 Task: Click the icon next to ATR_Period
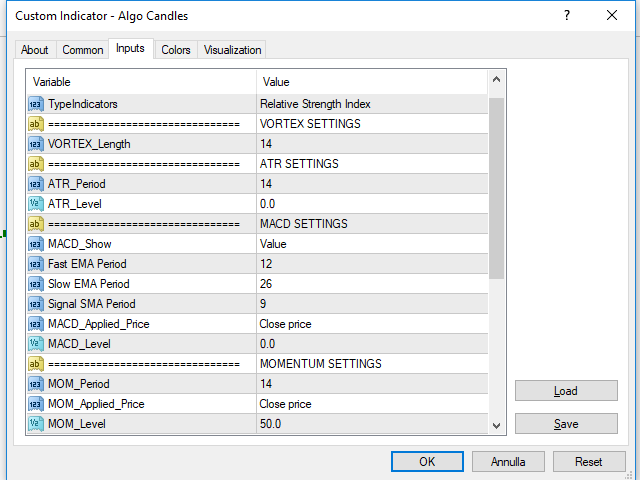click(35, 184)
